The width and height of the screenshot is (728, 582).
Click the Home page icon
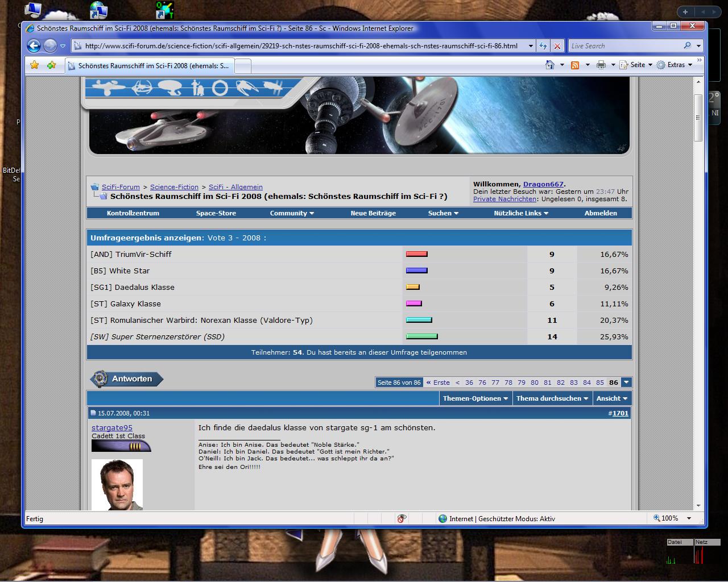click(549, 65)
